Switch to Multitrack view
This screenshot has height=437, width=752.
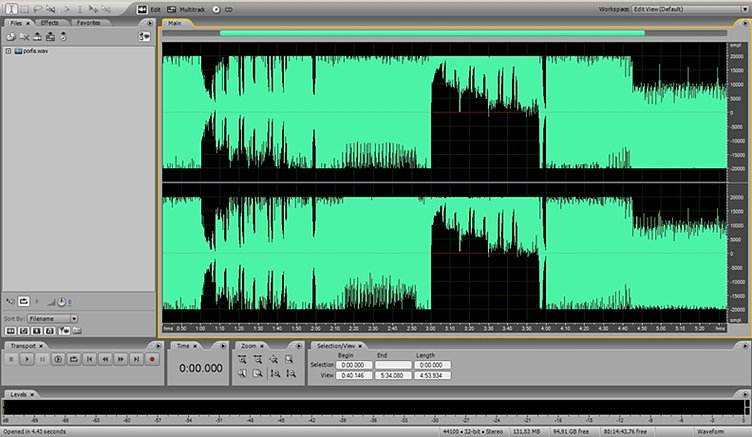[x=182, y=8]
